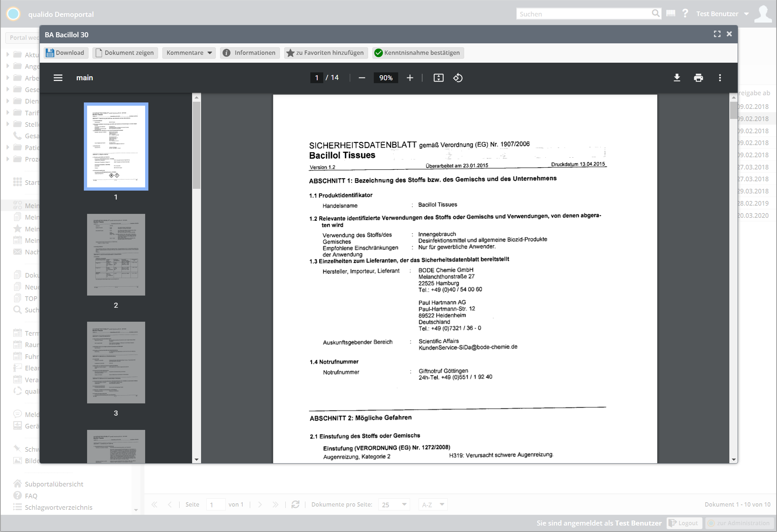Viewport: 777px width, 532px height.
Task: Go to first page of list
Action: point(154,504)
